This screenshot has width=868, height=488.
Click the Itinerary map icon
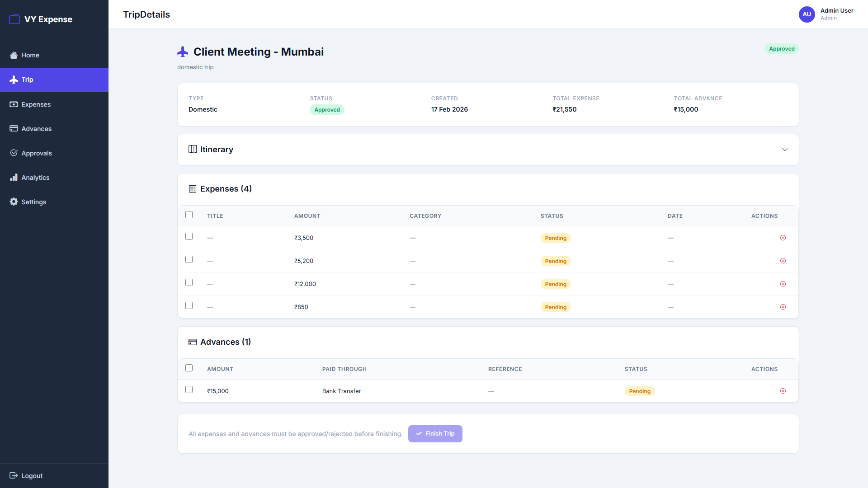193,150
